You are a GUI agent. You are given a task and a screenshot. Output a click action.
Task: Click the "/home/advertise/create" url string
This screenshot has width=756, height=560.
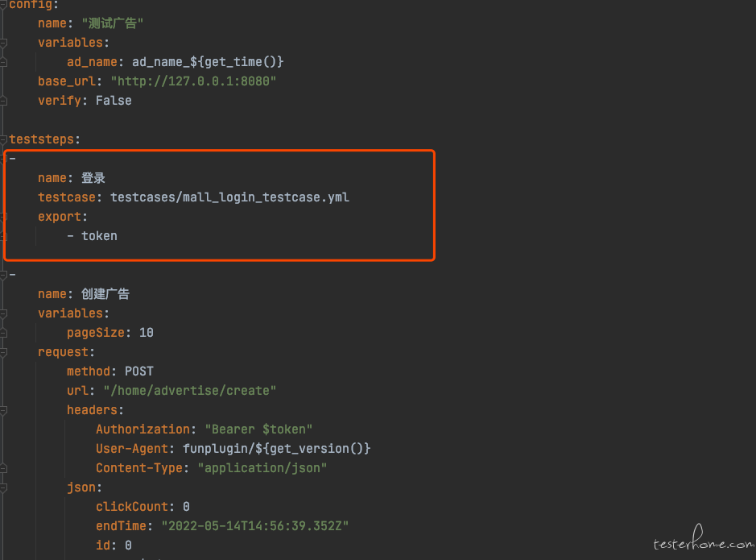tap(190, 390)
